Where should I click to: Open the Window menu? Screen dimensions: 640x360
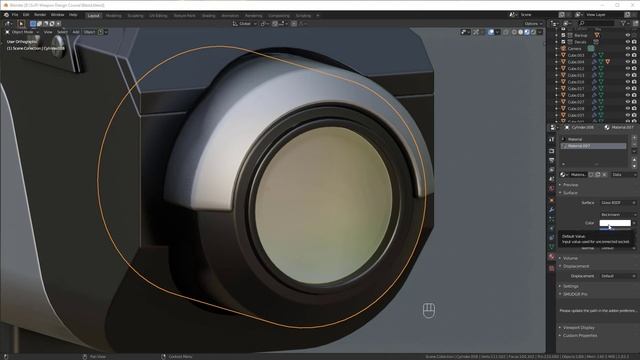(x=58, y=15)
